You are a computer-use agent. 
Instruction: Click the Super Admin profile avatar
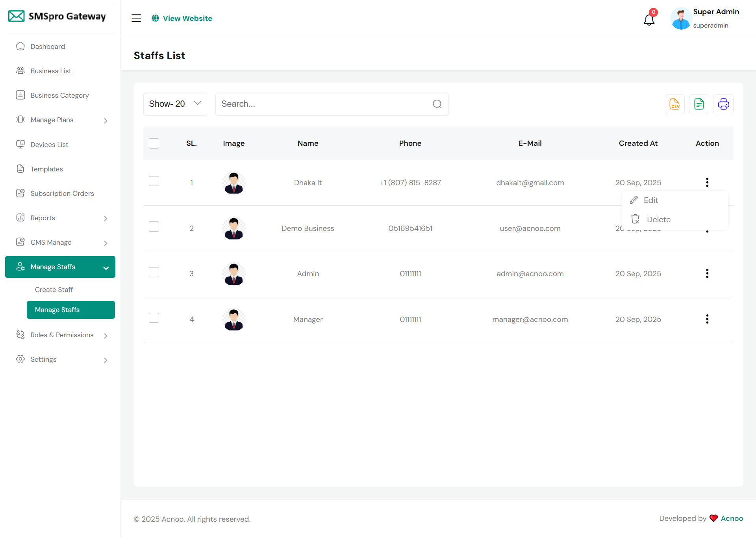681,19
